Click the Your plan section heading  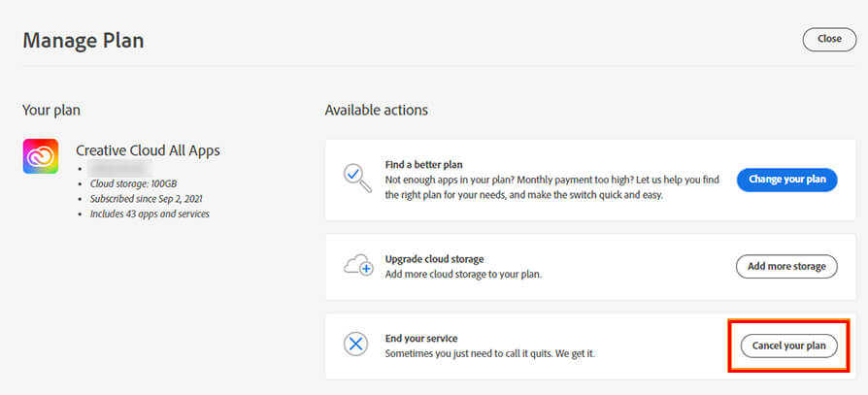click(x=50, y=110)
